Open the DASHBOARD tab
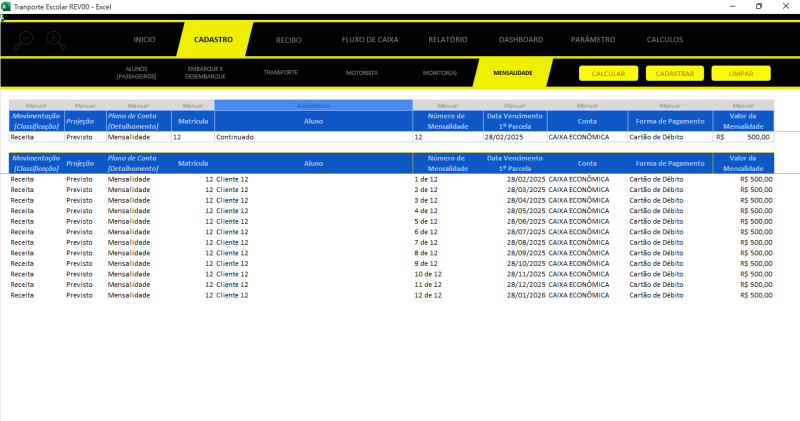The height and width of the screenshot is (421, 800). pyautogui.click(x=520, y=40)
